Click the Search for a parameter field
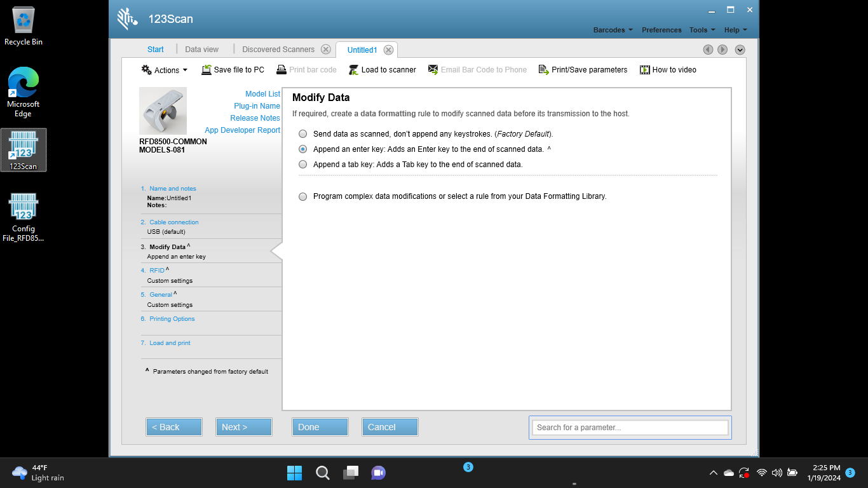 point(630,428)
